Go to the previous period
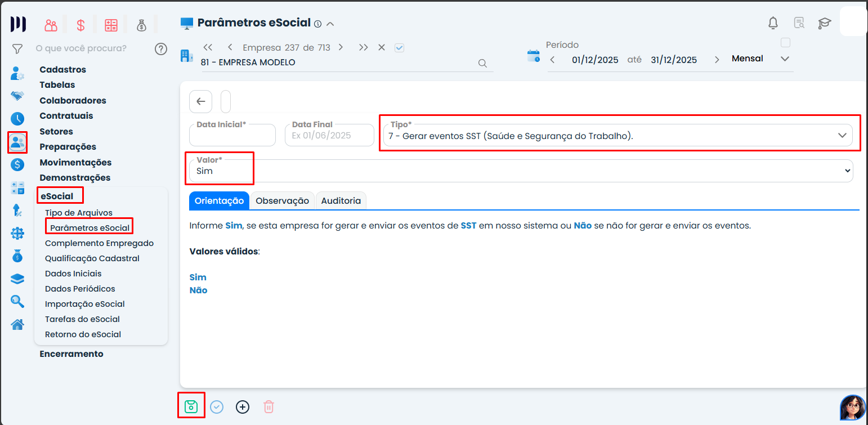Screen dimensions: 868x425 coord(552,60)
